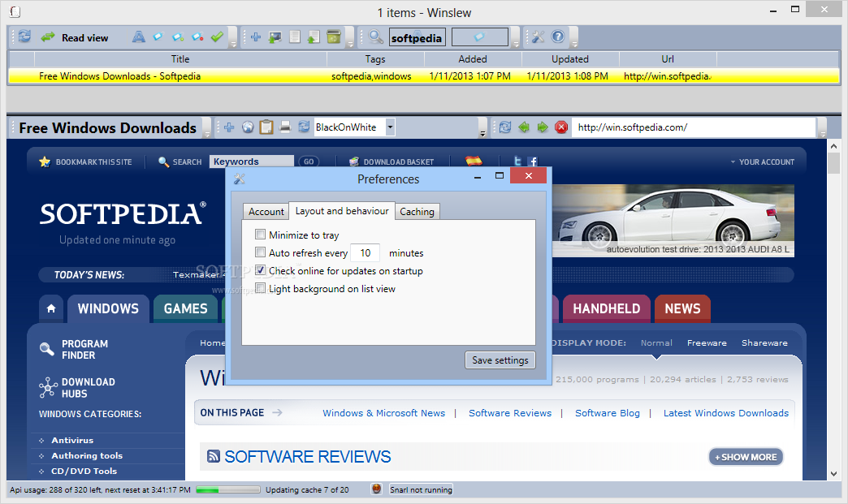Click the green archive box icon
This screenshot has height=504, width=848.
point(334,37)
